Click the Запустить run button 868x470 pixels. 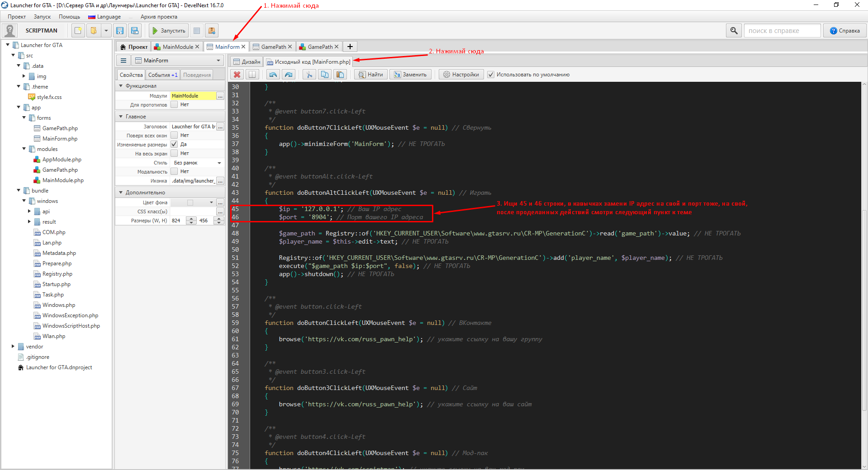pos(169,31)
